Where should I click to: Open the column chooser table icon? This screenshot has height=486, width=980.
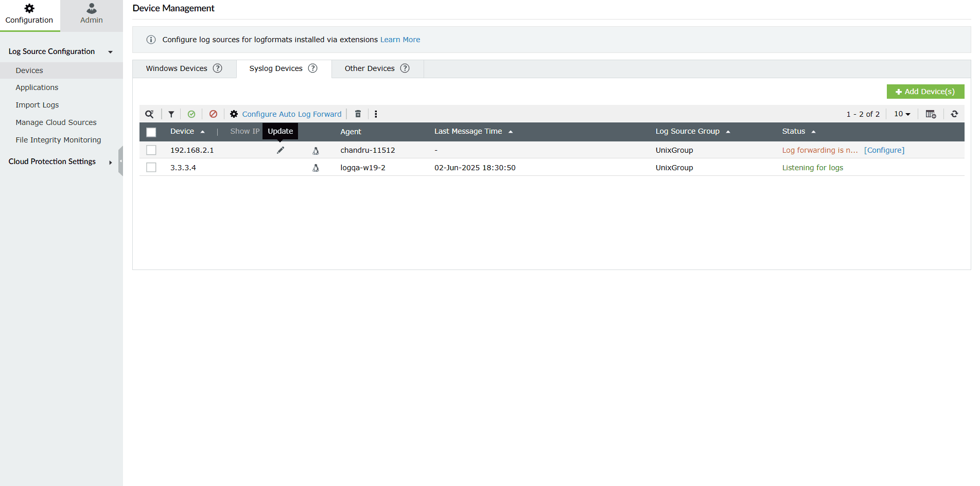pos(931,114)
